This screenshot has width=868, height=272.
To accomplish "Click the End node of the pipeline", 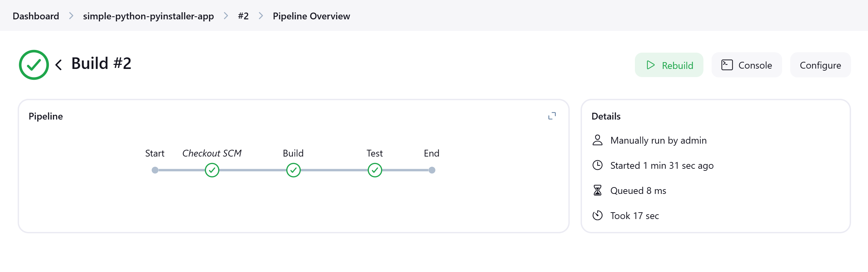I will [x=432, y=170].
